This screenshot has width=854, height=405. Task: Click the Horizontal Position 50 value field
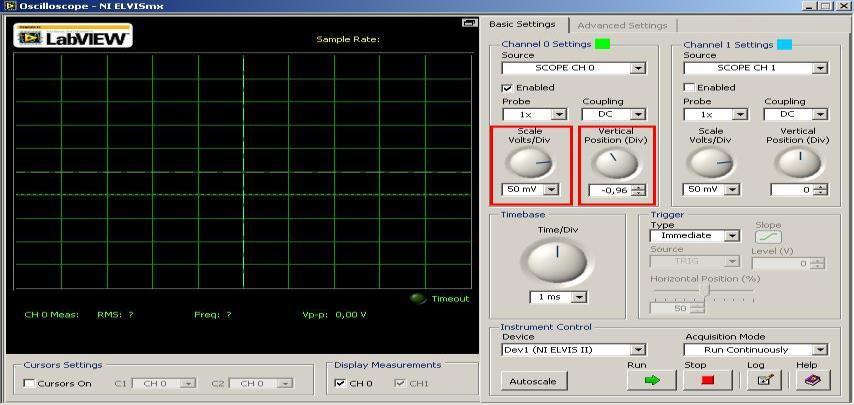coord(670,308)
